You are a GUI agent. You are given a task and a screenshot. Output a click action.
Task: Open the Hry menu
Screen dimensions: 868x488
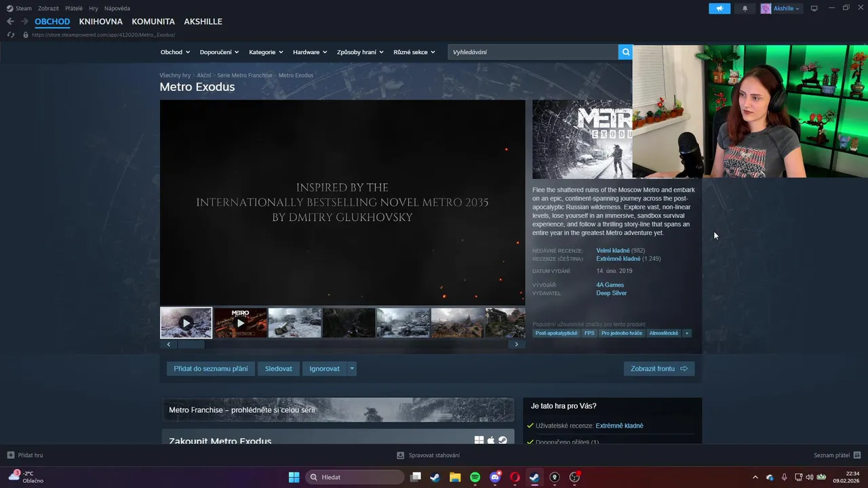coord(94,8)
